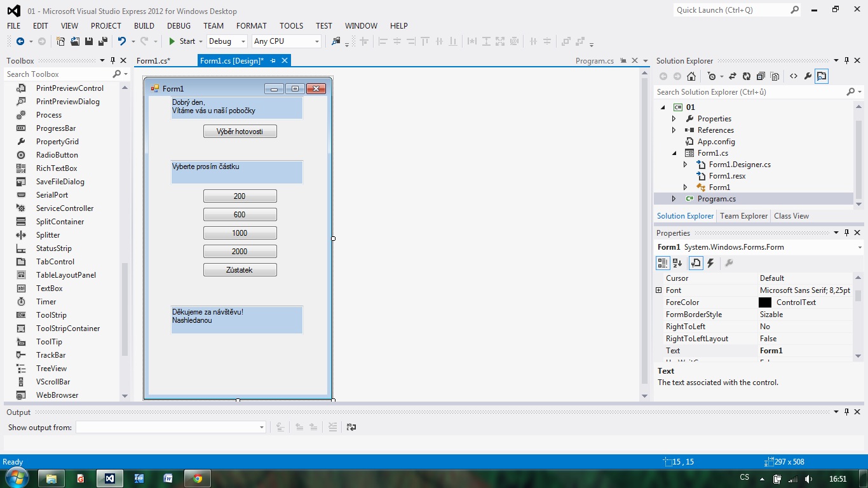
Task: Open the BUILD menu
Action: [144, 26]
